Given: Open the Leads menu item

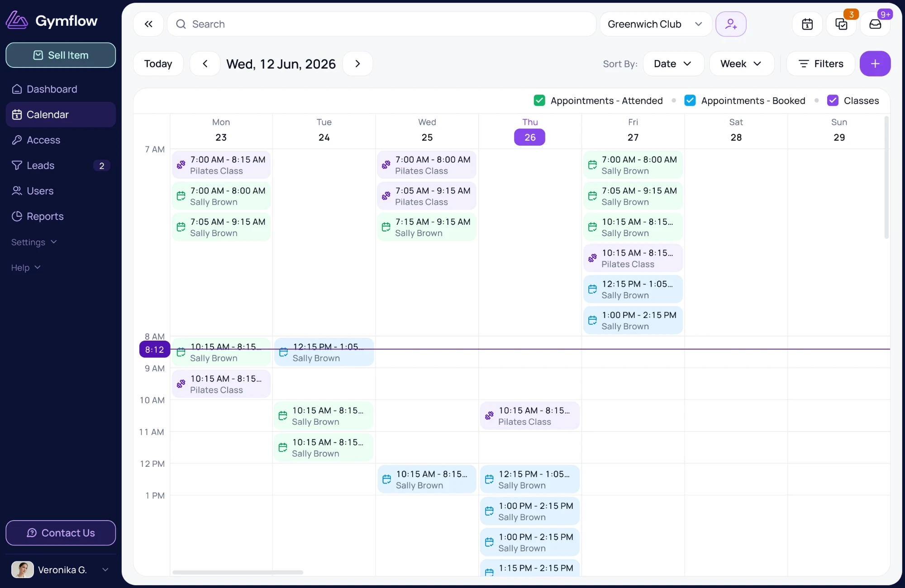Looking at the screenshot, I should tap(61, 166).
